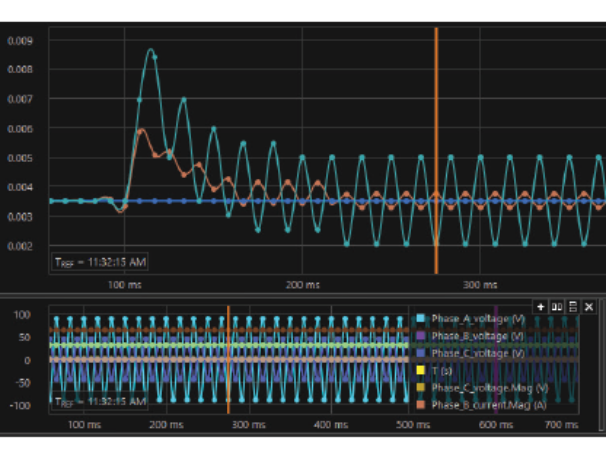Select the T (s) legend label
The image size is (606, 453).
pyautogui.click(x=442, y=371)
